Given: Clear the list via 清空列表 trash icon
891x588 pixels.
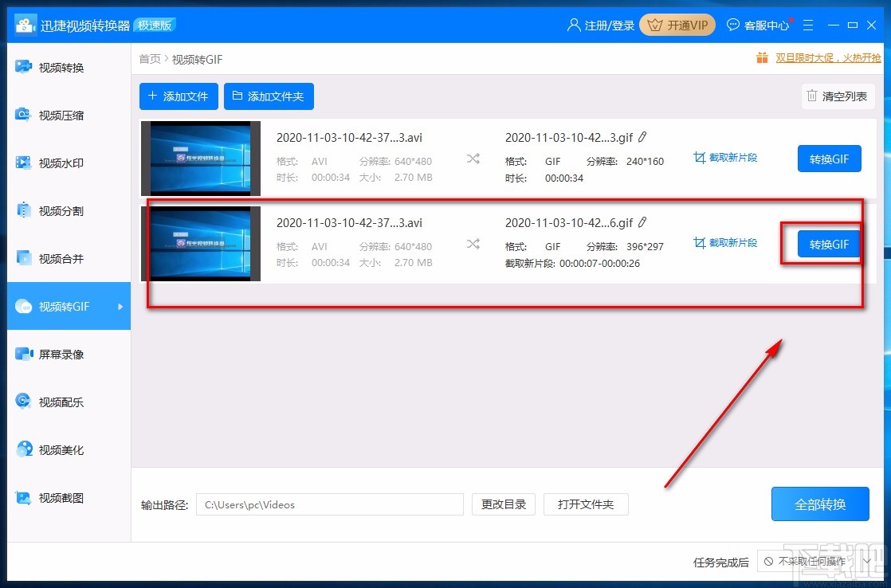Looking at the screenshot, I should [x=838, y=96].
